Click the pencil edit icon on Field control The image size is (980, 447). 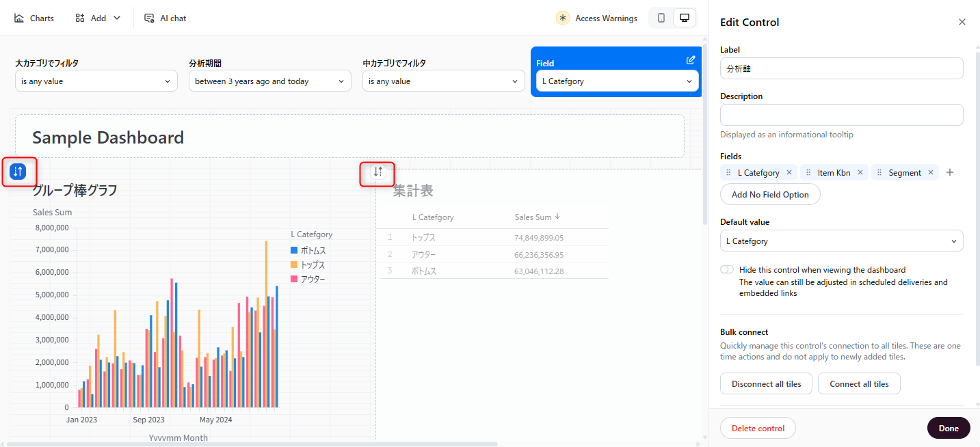tap(691, 60)
